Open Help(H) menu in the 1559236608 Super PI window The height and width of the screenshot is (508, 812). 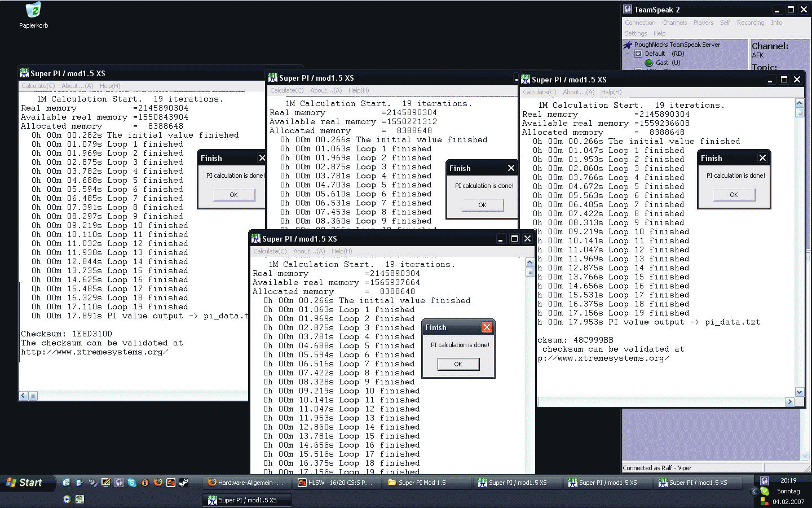(x=611, y=92)
